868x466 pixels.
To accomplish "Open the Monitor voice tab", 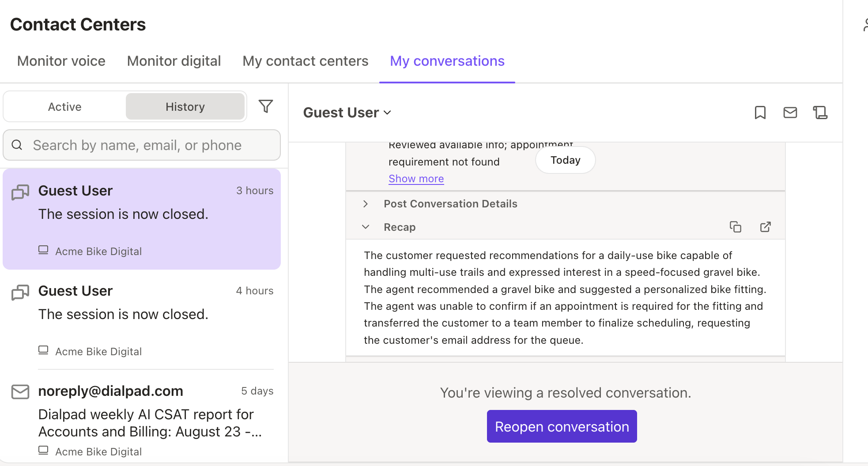I will point(61,61).
